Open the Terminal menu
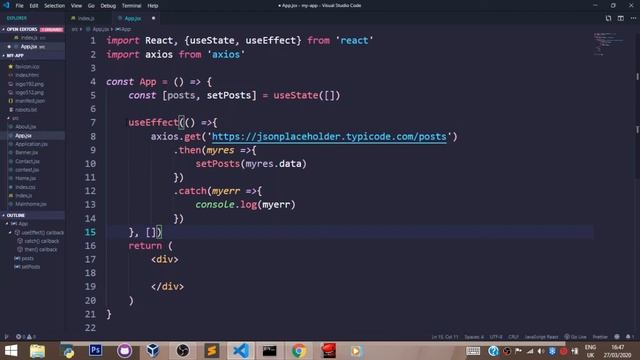The image size is (640, 360). (x=131, y=6)
